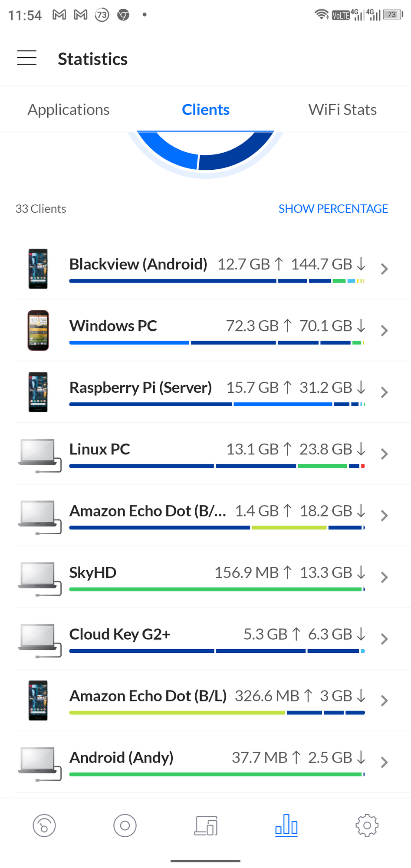The width and height of the screenshot is (411, 868).
Task: Expand the Raspberry Pi (Server) chevron
Action: 384,392
